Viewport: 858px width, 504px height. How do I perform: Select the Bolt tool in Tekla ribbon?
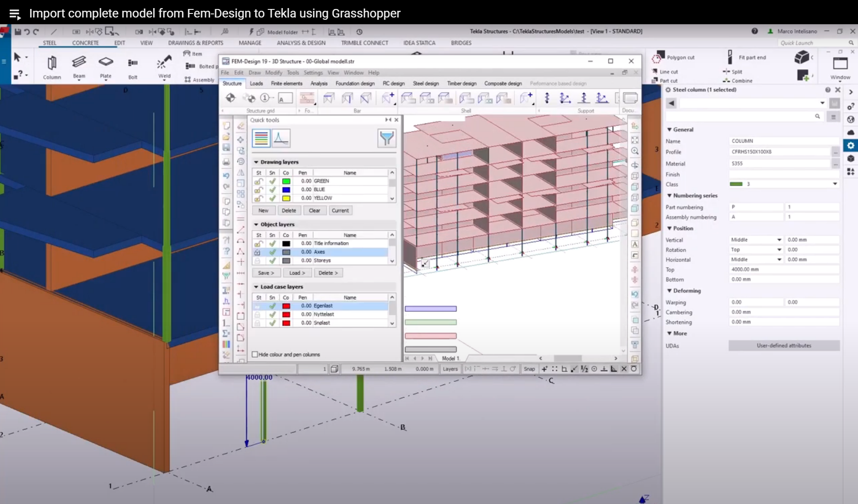pyautogui.click(x=132, y=68)
